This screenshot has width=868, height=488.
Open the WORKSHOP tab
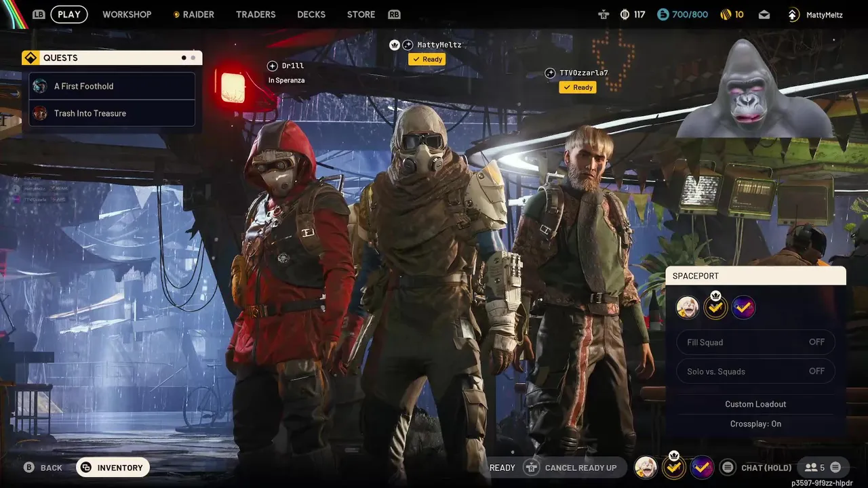coord(127,14)
